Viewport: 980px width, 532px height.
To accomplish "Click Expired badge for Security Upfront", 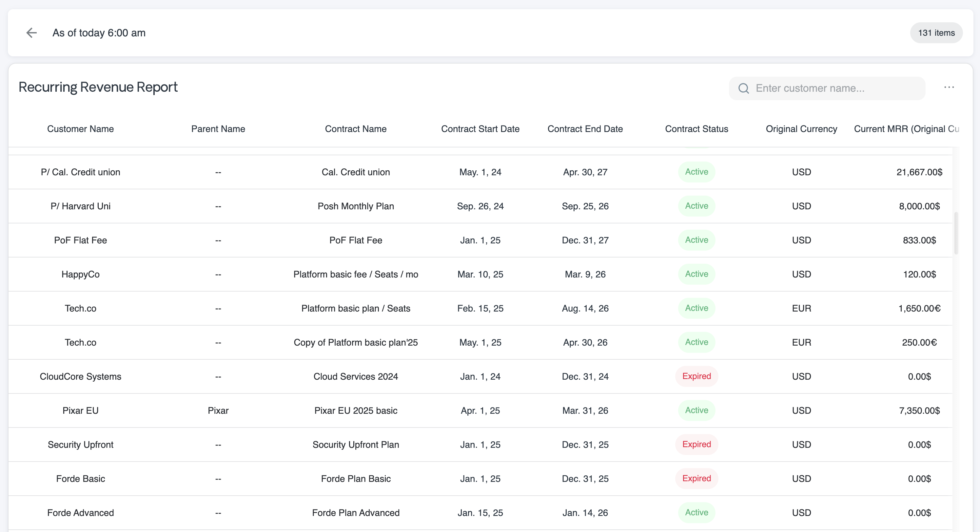I will pos(696,444).
